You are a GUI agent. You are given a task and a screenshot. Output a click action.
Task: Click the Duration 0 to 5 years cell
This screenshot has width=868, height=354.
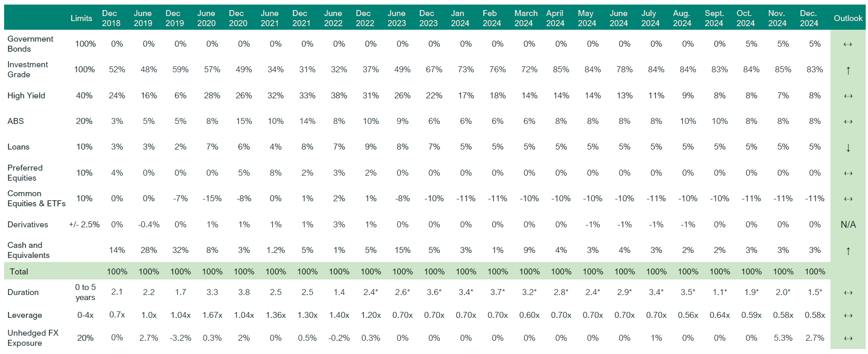coord(85,292)
